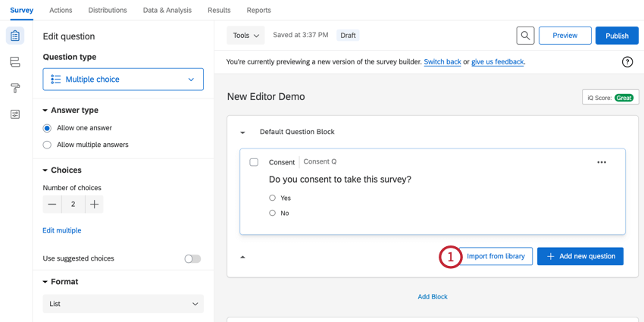The width and height of the screenshot is (644, 322).
Task: Open the help question mark icon
Action: [x=627, y=62]
